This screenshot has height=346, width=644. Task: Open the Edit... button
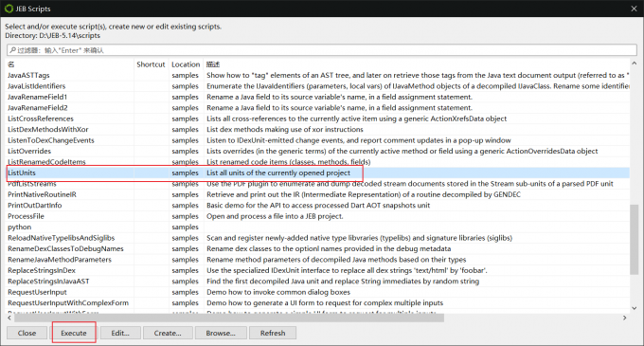point(120,333)
